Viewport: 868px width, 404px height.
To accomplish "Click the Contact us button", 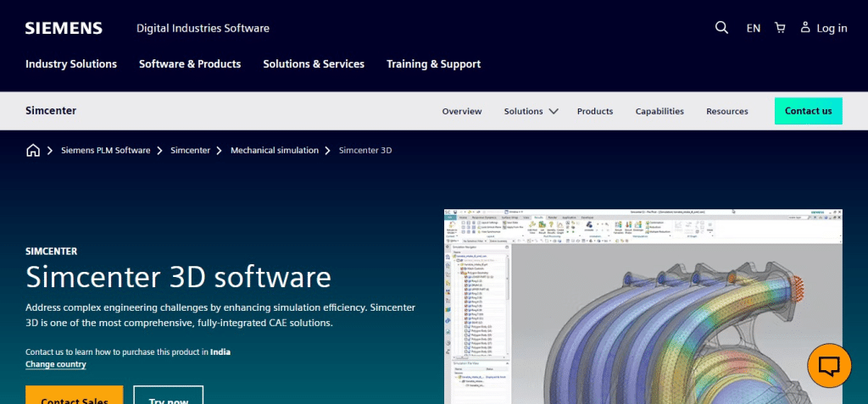I will 808,111.
